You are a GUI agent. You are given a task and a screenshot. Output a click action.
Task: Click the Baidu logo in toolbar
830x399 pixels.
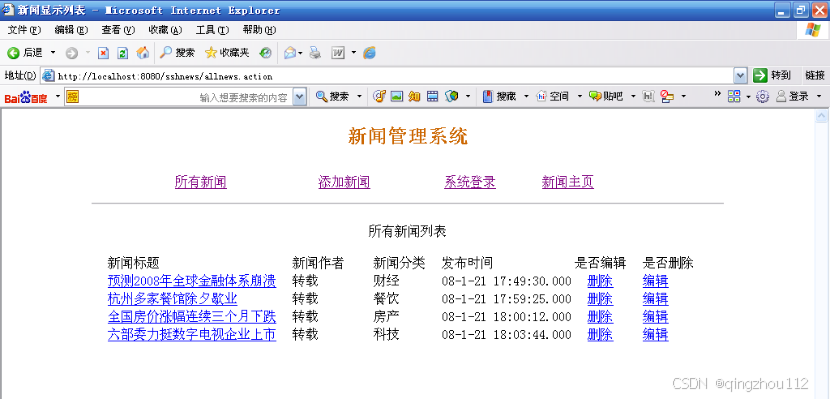coord(26,97)
